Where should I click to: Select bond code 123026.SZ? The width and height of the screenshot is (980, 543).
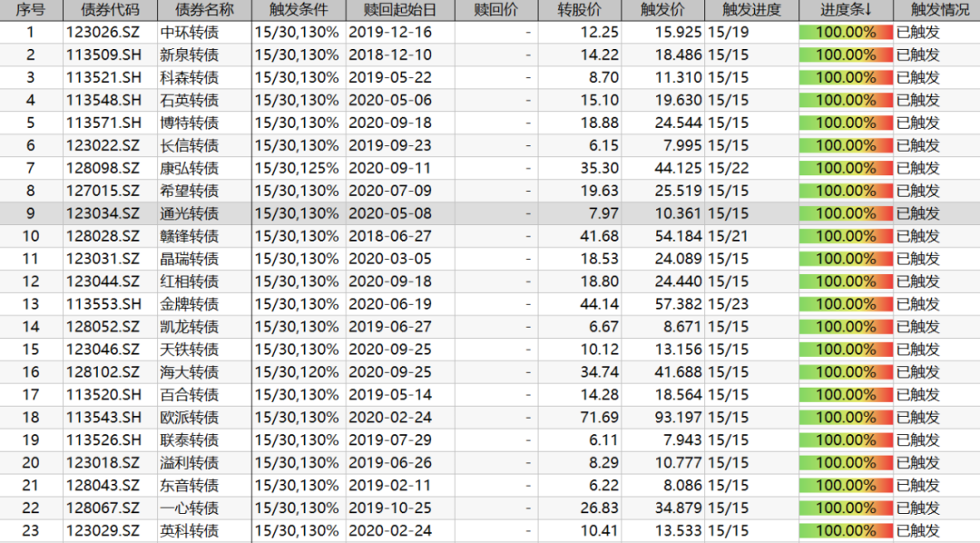103,32
